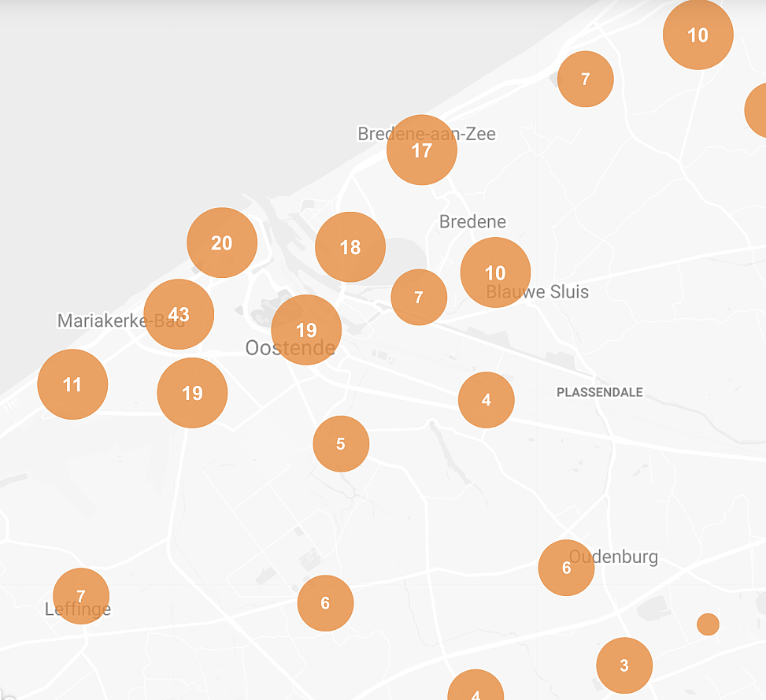The image size is (766, 700).
Task: Expand the 10 cluster above Blauwe Sluis
Action: [x=495, y=272]
